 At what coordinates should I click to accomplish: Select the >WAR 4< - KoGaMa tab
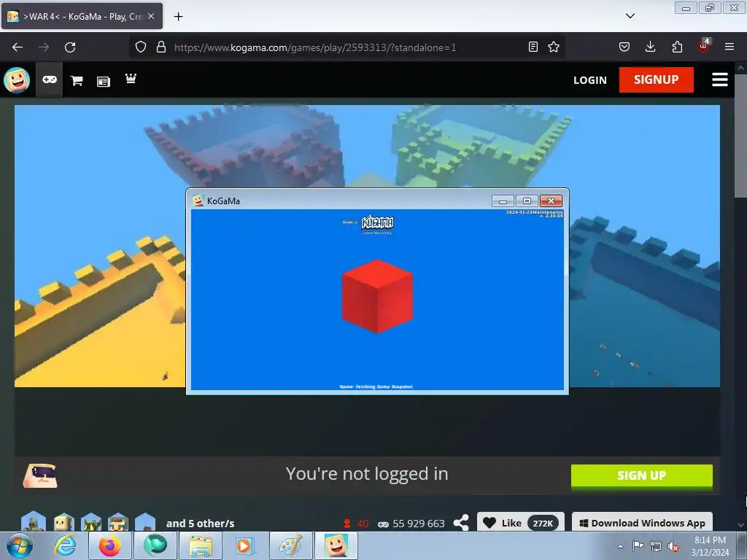point(82,16)
